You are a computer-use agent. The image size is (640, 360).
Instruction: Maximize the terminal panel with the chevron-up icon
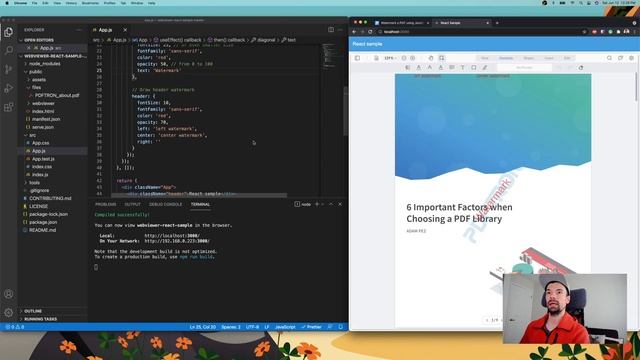pos(331,204)
